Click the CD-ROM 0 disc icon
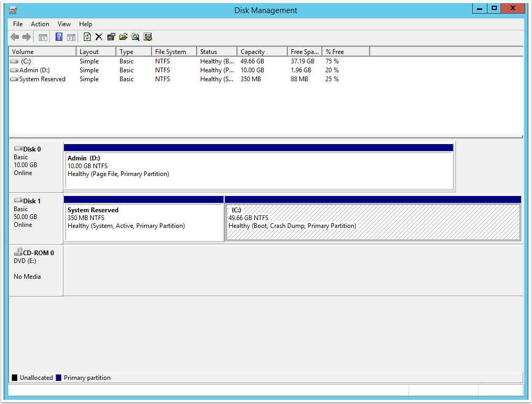Viewport: 532px width, 404px height. point(18,252)
